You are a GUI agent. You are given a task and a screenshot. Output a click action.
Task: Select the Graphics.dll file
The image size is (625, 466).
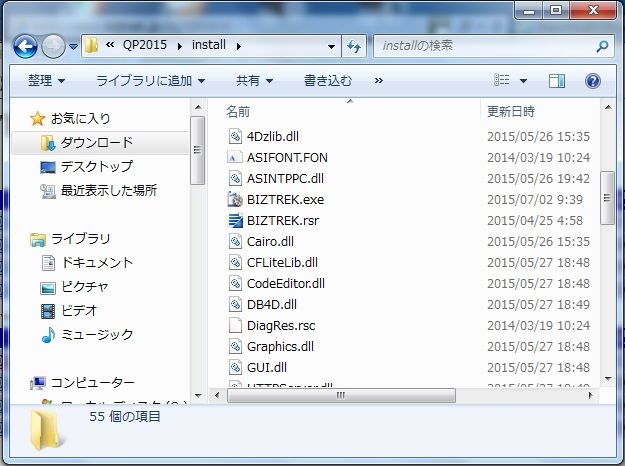point(280,346)
